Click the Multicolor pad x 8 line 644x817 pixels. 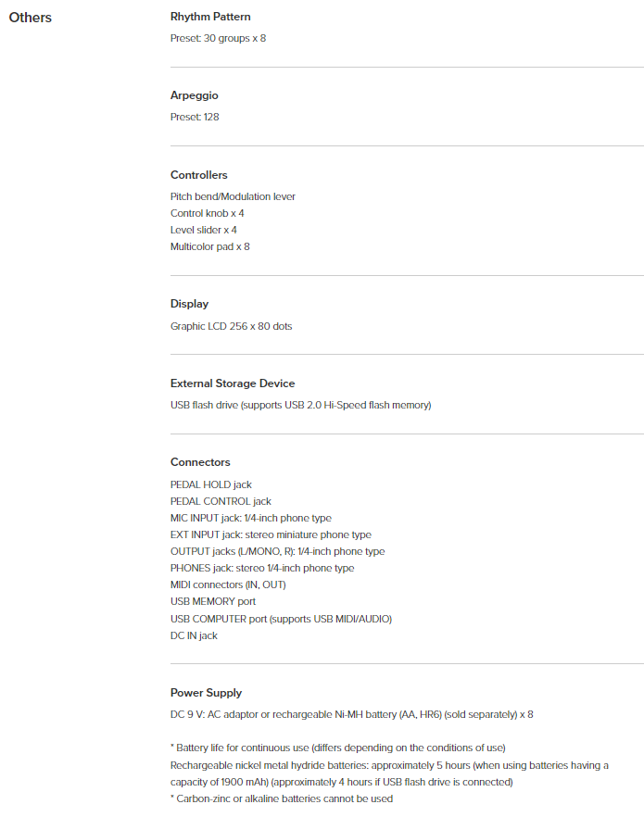(x=210, y=247)
